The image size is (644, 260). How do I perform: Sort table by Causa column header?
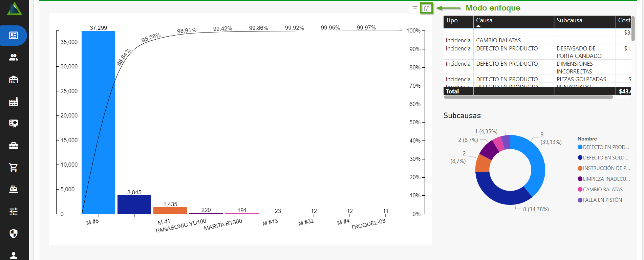tap(484, 20)
